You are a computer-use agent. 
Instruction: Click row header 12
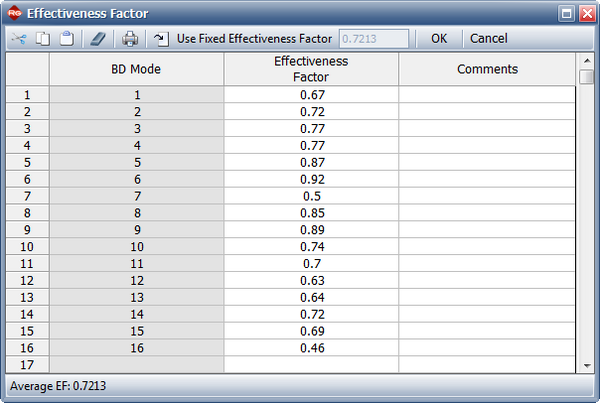point(27,281)
